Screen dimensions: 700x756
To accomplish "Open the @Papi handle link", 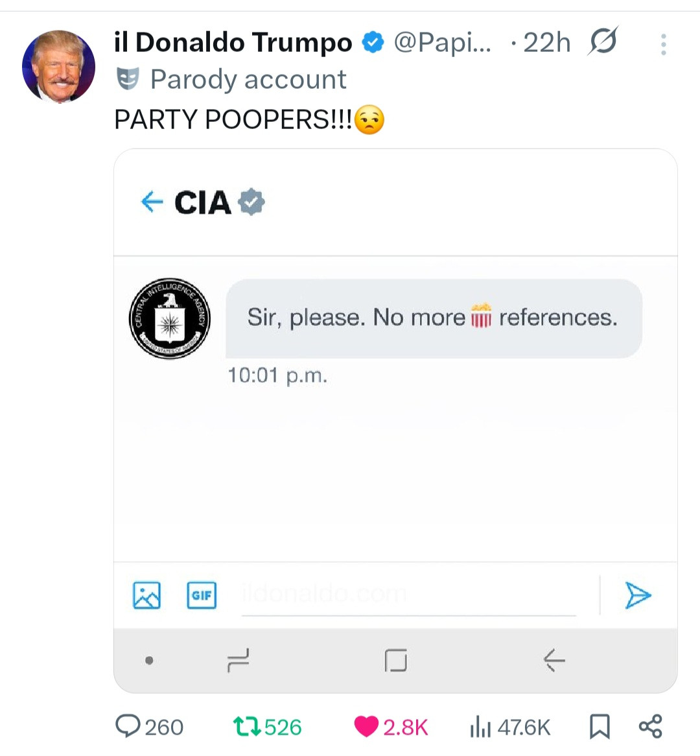I will (x=443, y=43).
